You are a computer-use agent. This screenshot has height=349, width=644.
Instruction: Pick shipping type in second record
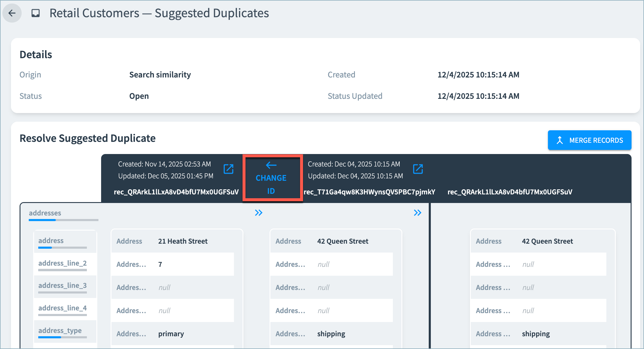point(331,334)
